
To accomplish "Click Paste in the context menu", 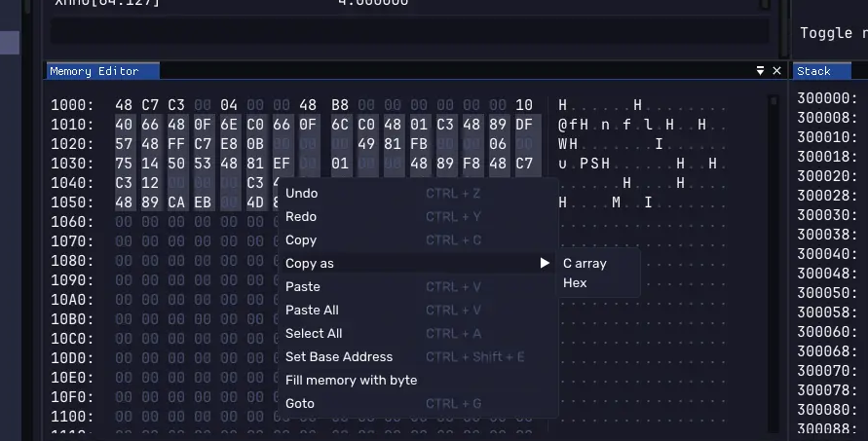I will [x=302, y=286].
